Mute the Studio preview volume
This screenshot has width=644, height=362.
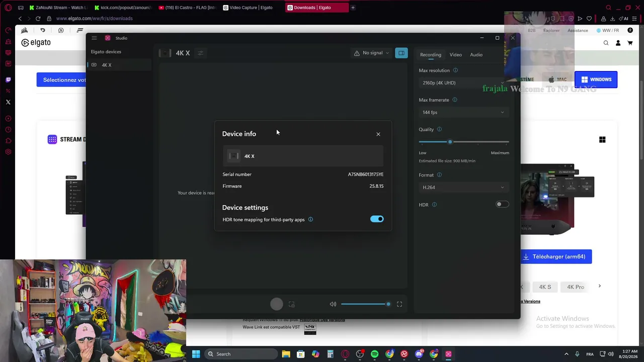coord(333,304)
